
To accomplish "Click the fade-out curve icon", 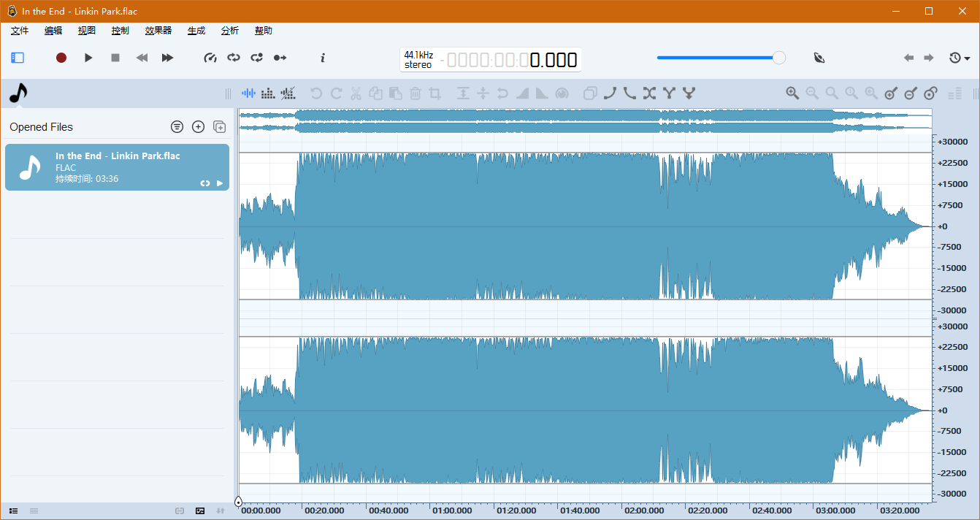I will click(x=629, y=93).
